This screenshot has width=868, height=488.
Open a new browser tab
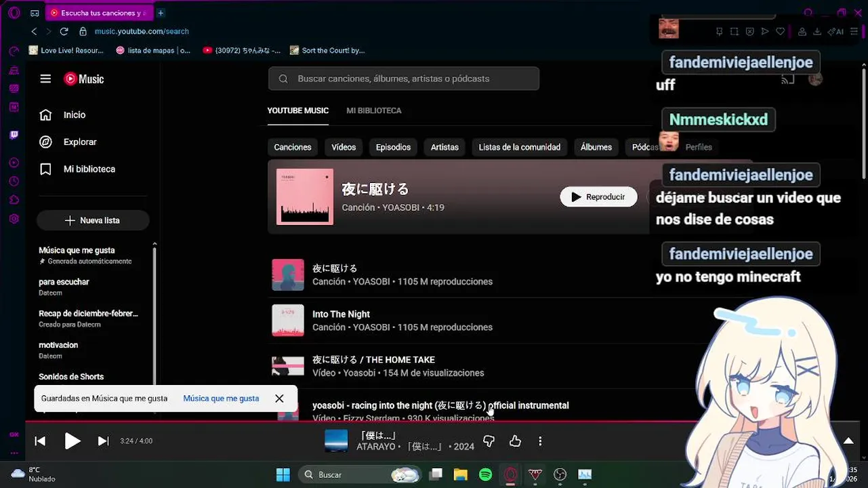pyautogui.click(x=161, y=13)
